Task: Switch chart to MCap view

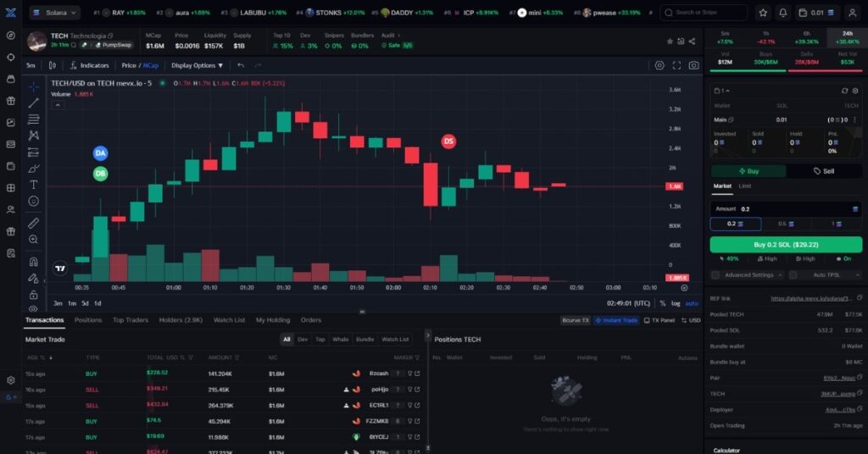Action: (151, 65)
